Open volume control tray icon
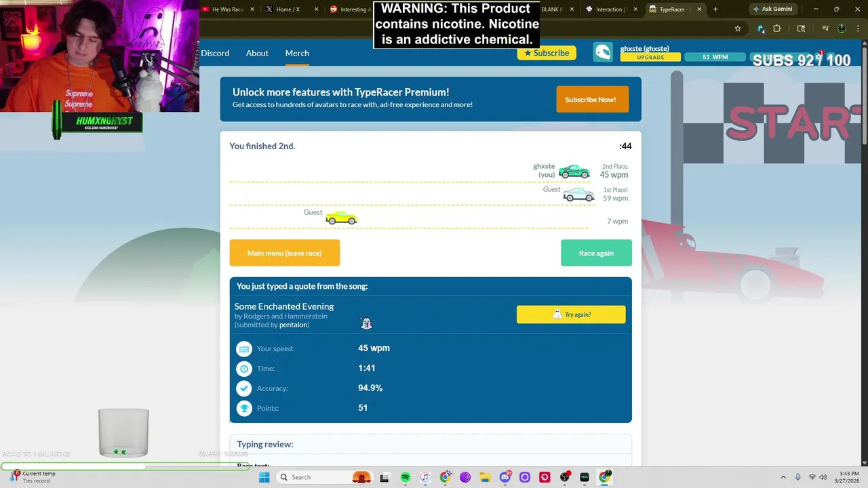The width and height of the screenshot is (868, 488). pos(824,477)
